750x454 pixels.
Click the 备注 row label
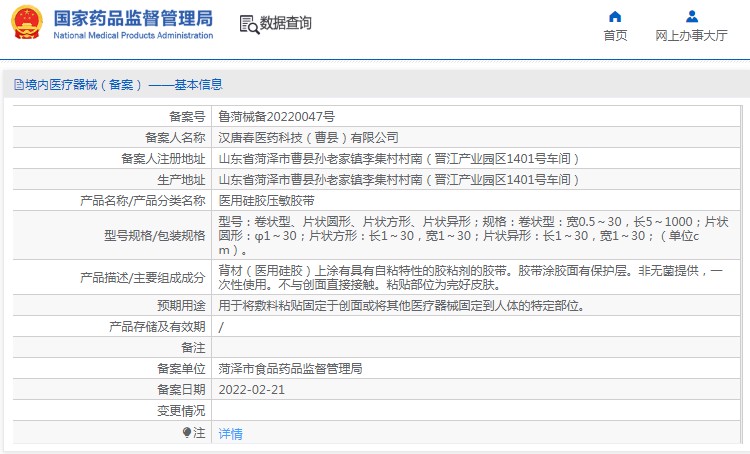(193, 348)
